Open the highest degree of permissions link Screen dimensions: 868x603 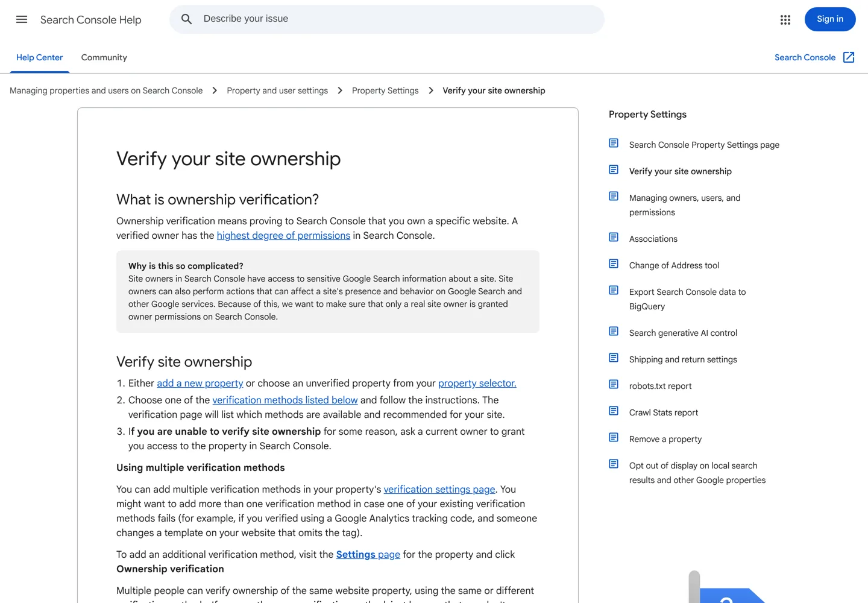click(283, 236)
